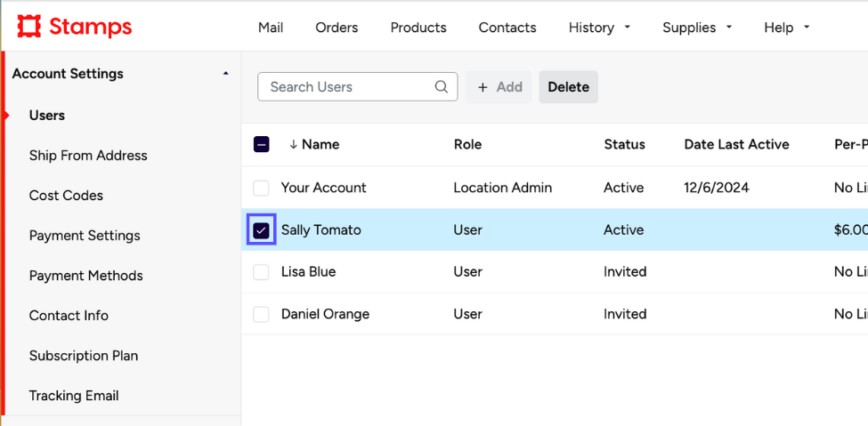This screenshot has width=868, height=426.
Task: Open the History dropdown menu
Action: (x=599, y=28)
